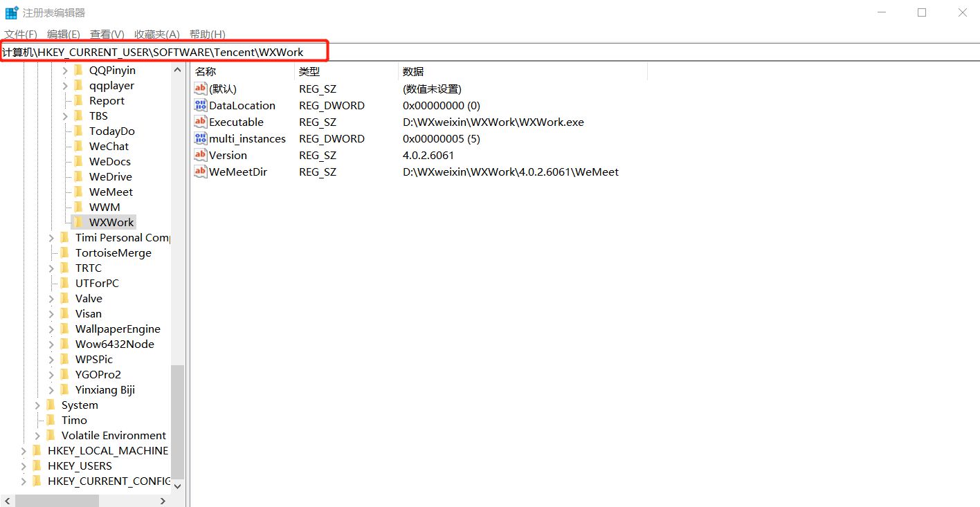
Task: Click the tree pane scroll down arrow
Action: point(178,486)
